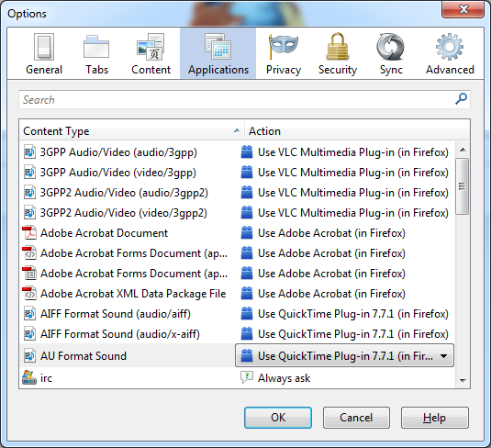
Task: Click the Action column header
Action: click(x=357, y=131)
